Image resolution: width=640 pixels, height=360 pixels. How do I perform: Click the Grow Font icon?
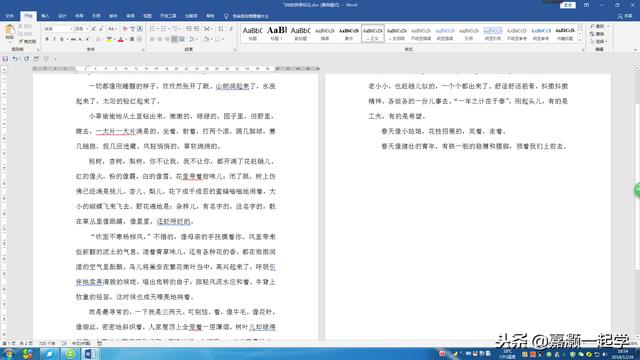coord(93,29)
